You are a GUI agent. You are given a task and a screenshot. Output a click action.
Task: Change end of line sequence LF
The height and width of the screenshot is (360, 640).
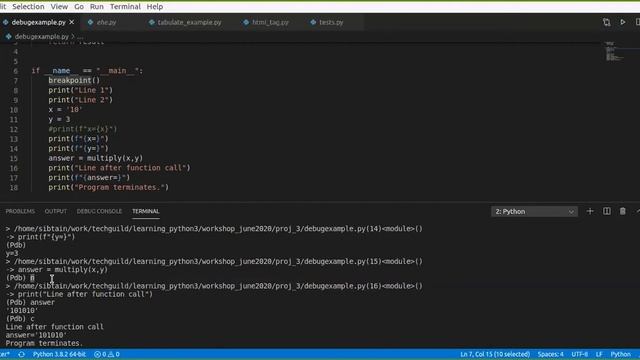click(x=599, y=354)
